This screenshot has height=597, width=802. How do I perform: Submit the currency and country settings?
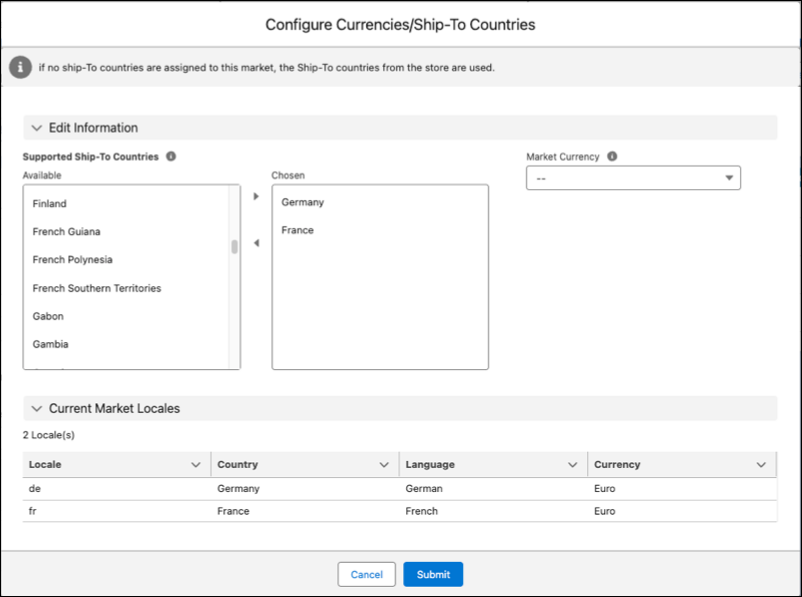pyautogui.click(x=433, y=574)
